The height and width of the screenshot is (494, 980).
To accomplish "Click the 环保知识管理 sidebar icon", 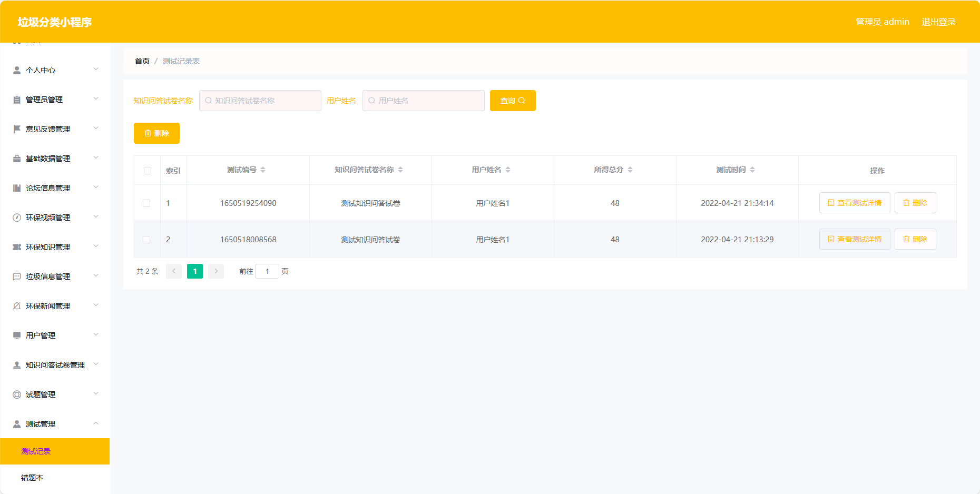I will click(17, 247).
